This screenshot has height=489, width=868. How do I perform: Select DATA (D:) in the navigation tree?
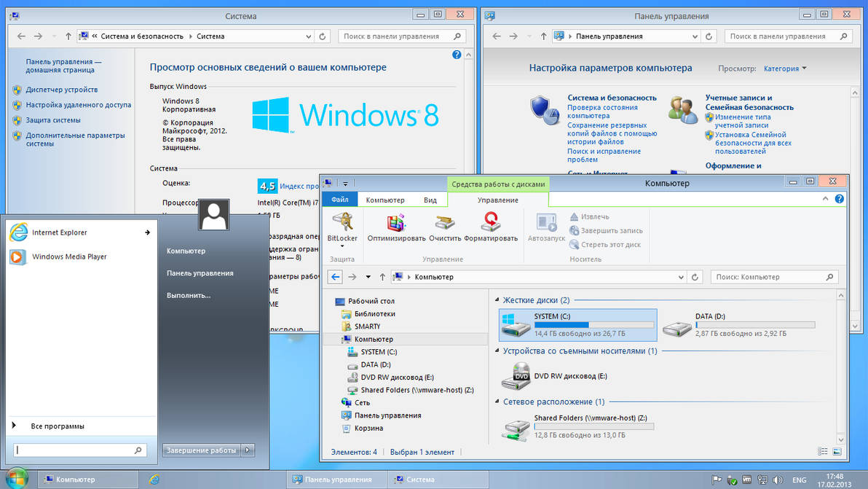[376, 364]
